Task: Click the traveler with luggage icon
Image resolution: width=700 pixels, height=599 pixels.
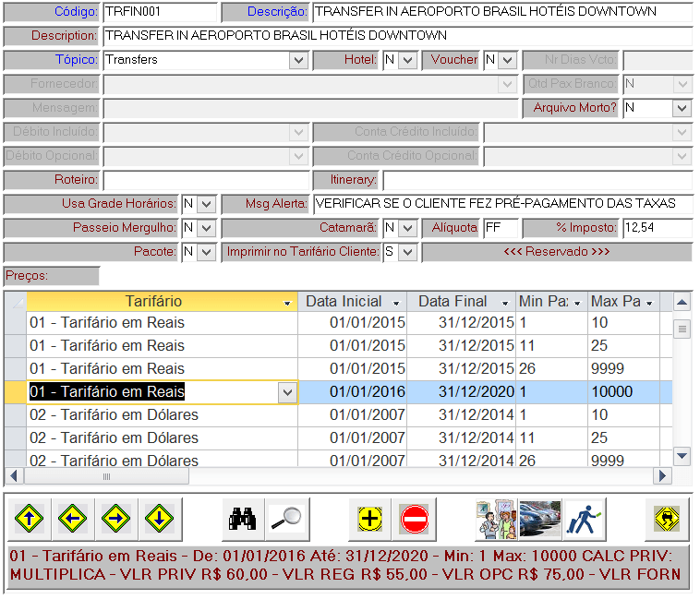Action: 584,519
